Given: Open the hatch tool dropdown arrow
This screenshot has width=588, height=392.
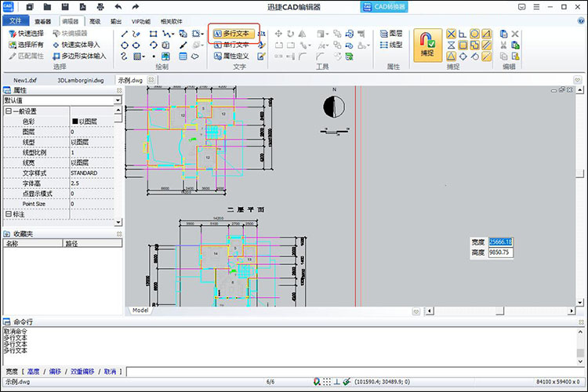Looking at the screenshot, I should pos(143,57).
